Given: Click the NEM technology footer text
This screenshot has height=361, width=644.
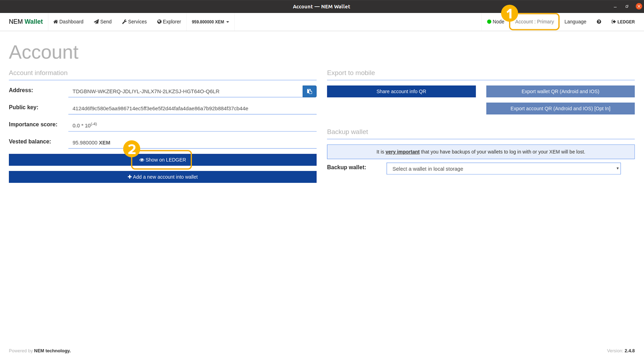Looking at the screenshot, I should coord(52,351).
